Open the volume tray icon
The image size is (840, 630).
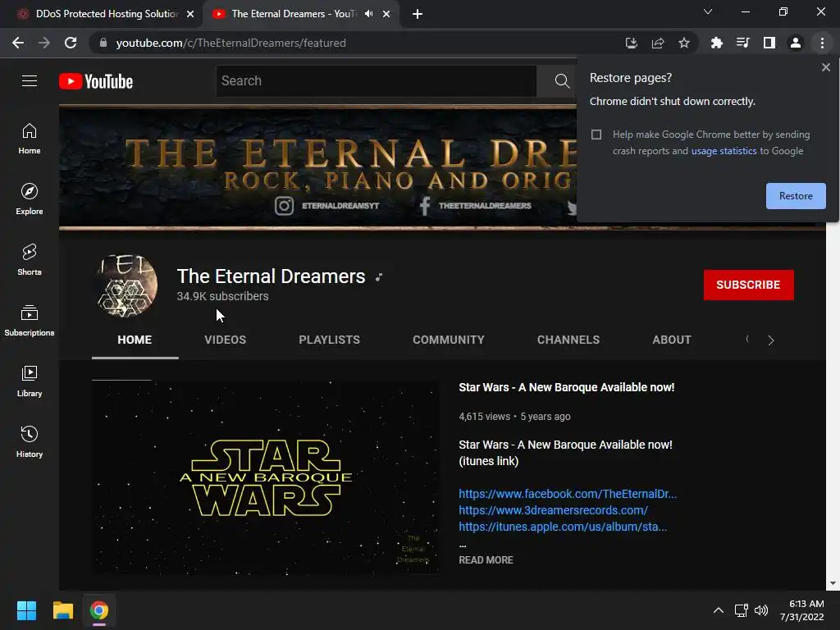pyautogui.click(x=761, y=610)
